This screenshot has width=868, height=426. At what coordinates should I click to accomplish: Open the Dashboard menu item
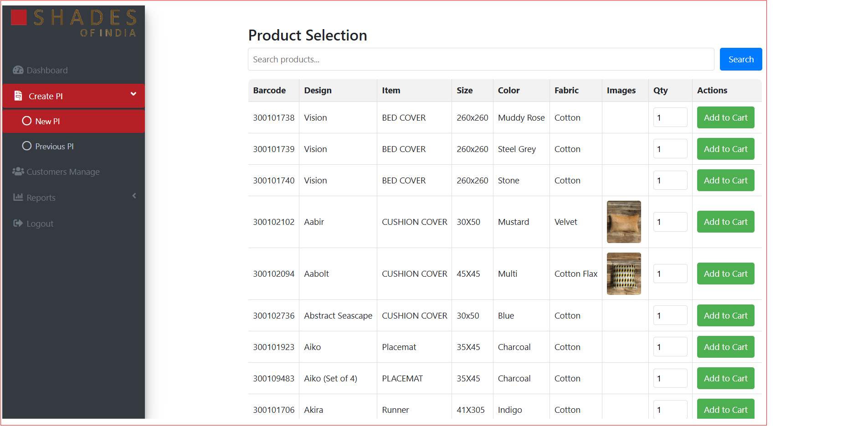click(x=47, y=71)
